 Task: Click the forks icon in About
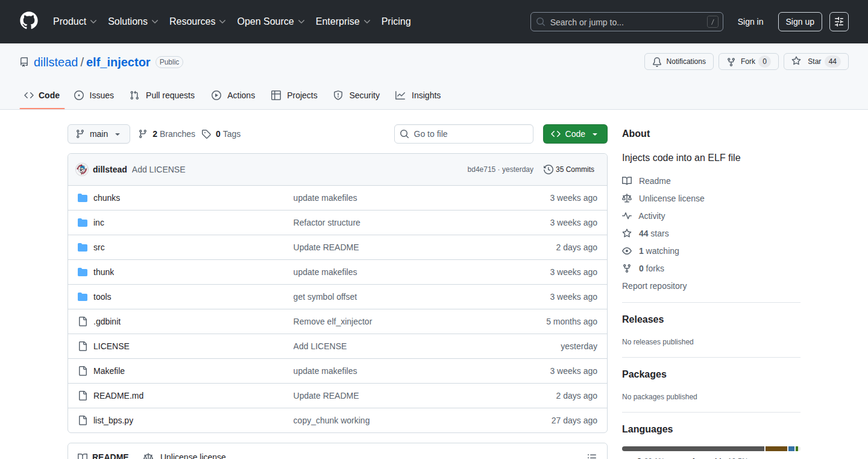(x=627, y=268)
